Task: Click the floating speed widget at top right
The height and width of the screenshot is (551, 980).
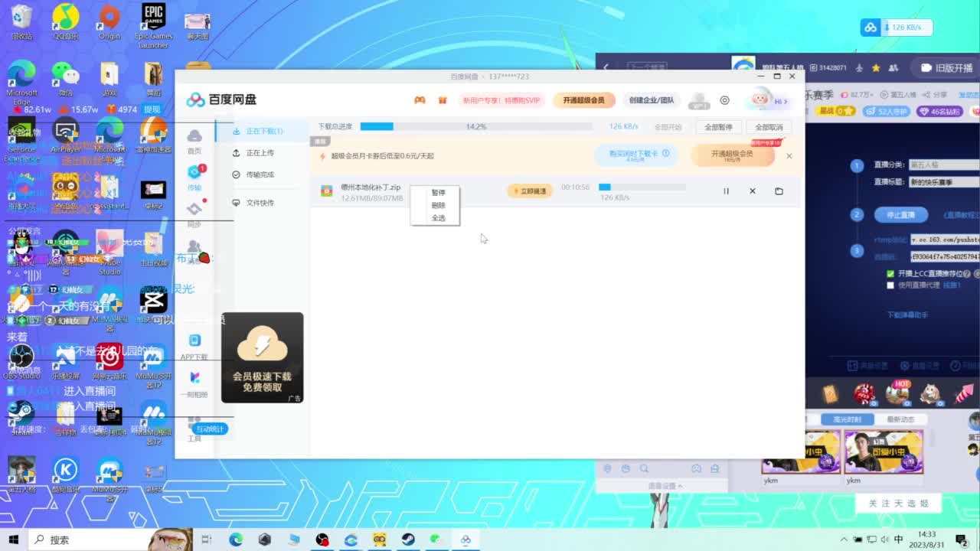Action: [897, 28]
